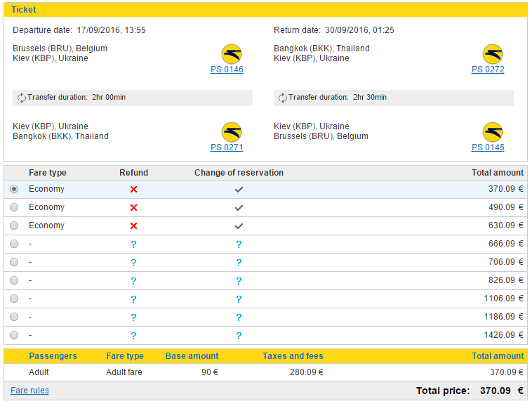Viewport: 532px width, 406px height.
Task: Click the airline logo above PS 0146
Action: (232, 54)
